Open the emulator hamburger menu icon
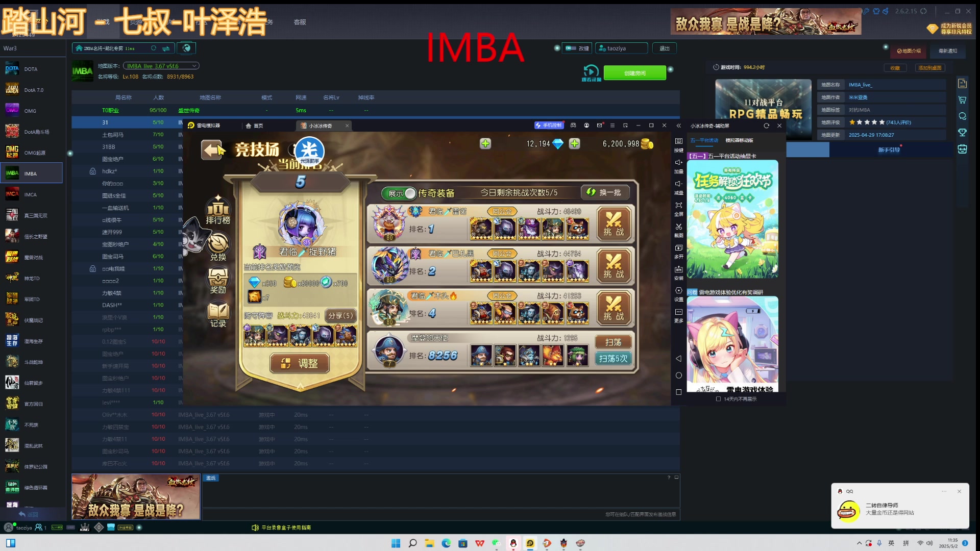980x551 pixels. pos(612,126)
